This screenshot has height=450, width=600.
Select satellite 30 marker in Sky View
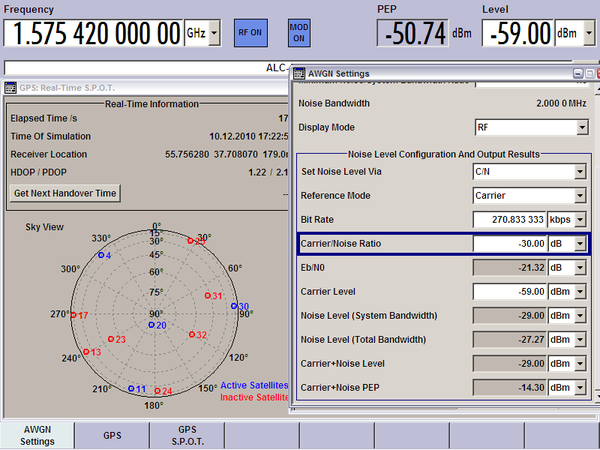235,307
